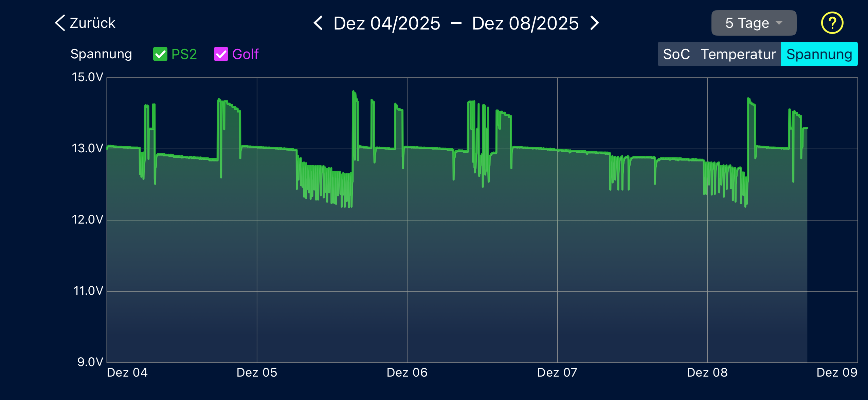Click the Dez 08 axis label
The image size is (868, 400).
707,373
